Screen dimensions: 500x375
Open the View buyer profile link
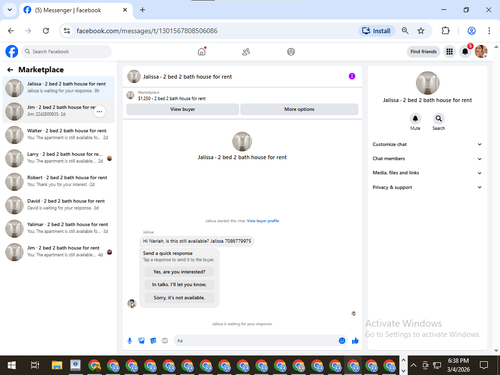[x=263, y=221]
